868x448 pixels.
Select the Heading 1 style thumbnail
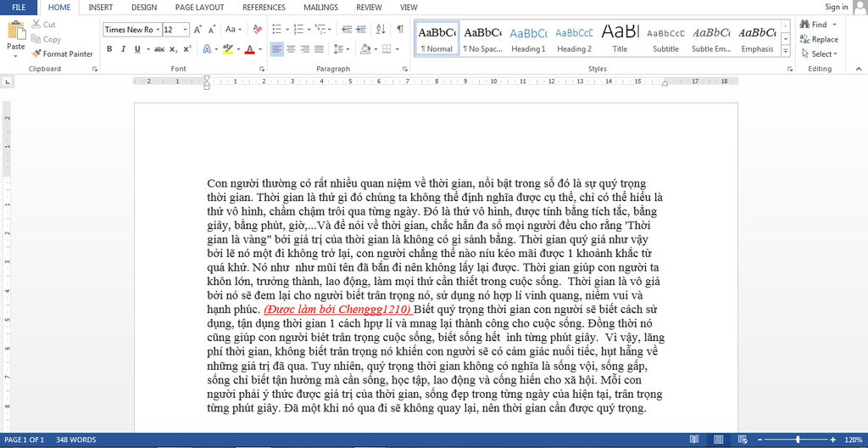[528, 39]
